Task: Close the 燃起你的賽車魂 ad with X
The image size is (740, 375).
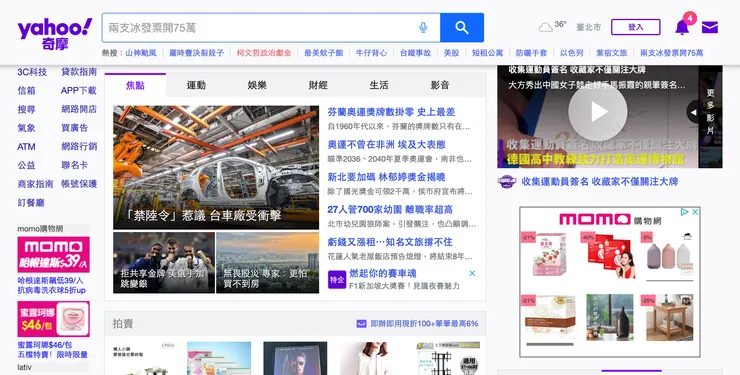Action: click(x=472, y=273)
